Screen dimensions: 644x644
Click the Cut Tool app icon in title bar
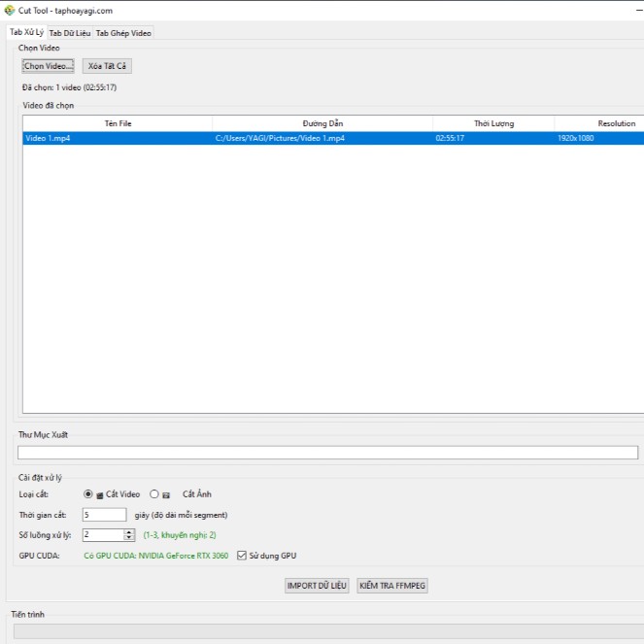(x=10, y=10)
